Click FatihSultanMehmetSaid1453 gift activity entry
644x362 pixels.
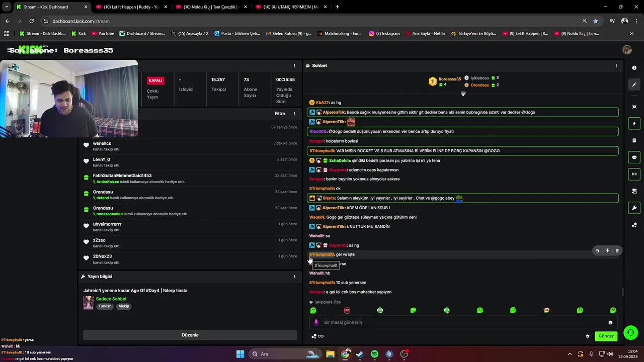190,178
